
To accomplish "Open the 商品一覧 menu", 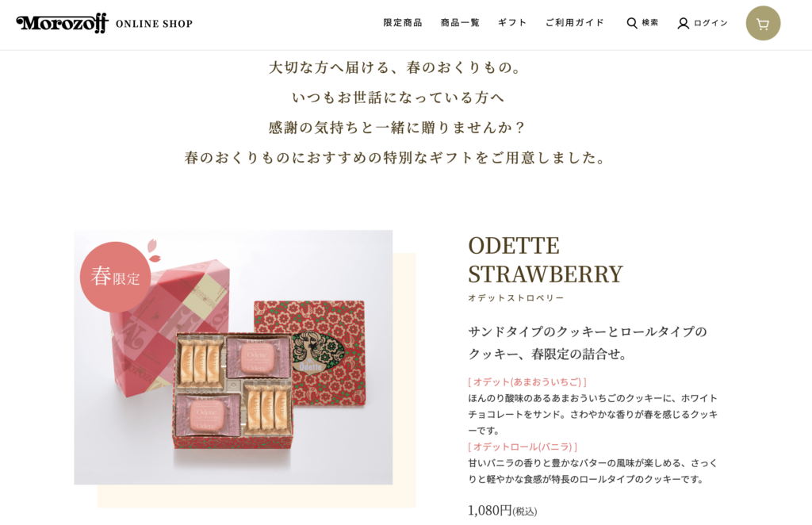I will click(x=460, y=23).
